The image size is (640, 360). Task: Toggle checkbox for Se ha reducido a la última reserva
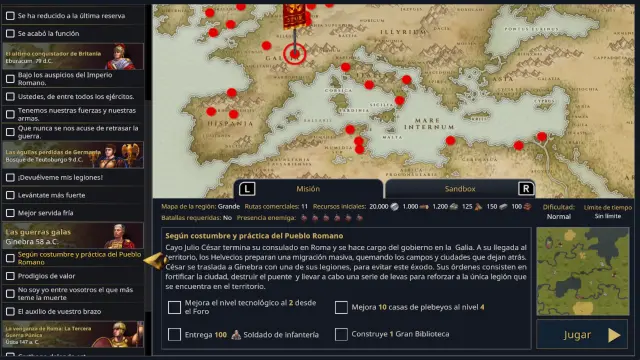(10, 16)
